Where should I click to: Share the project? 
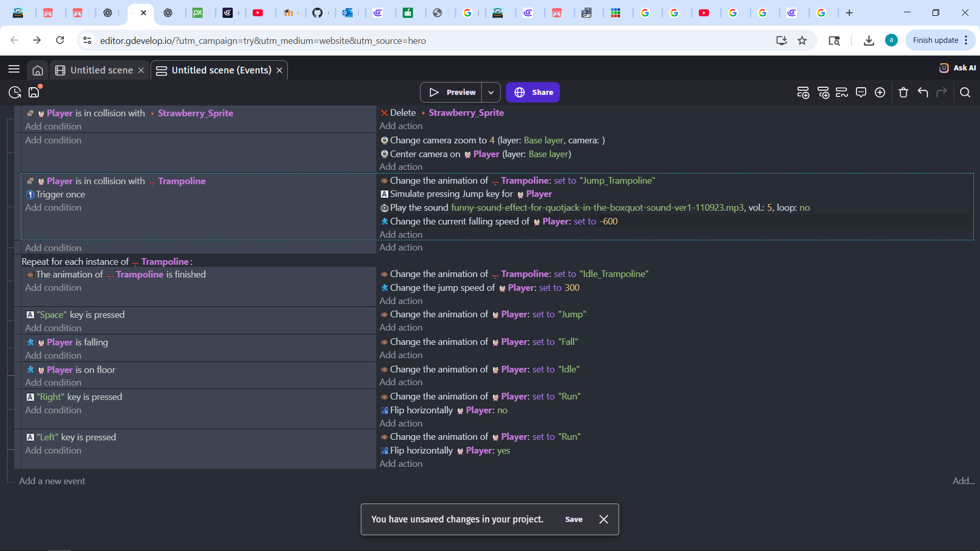(533, 92)
